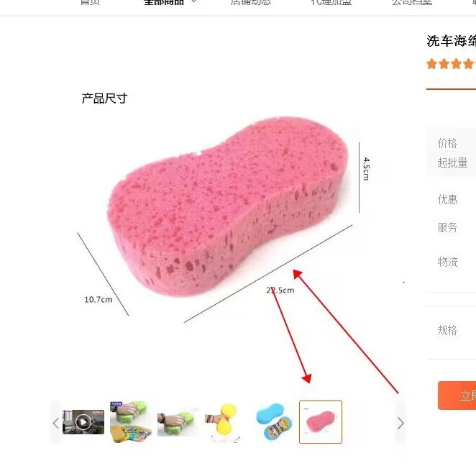Open the 店铺动态 navigation tab
This screenshot has height=476, width=476.
click(251, 2)
